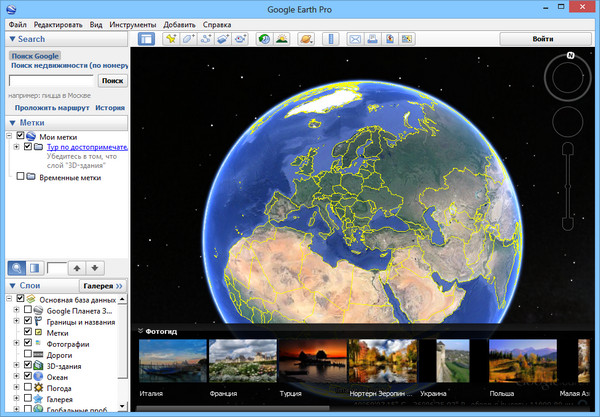Image resolution: width=600 pixels, height=417 pixels.
Task: Click the Add Path tool icon
Action: coord(207,39)
